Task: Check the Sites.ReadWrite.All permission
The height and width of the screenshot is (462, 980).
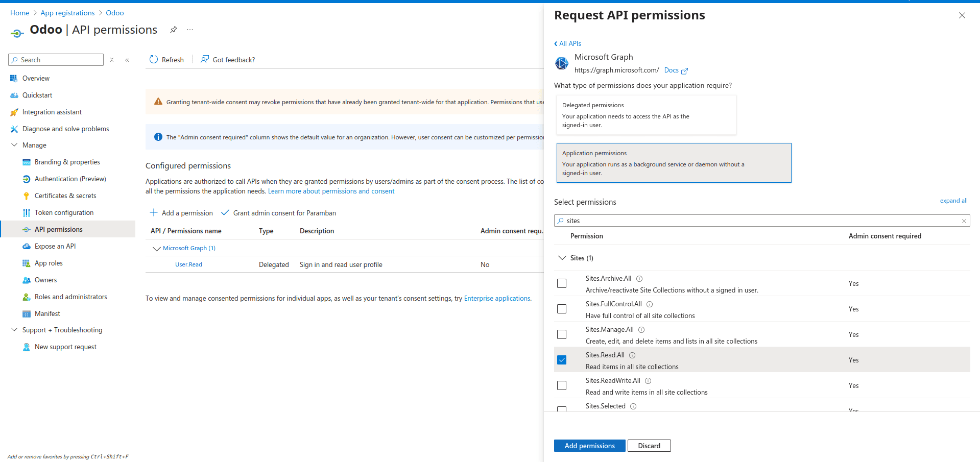Action: [x=562, y=385]
